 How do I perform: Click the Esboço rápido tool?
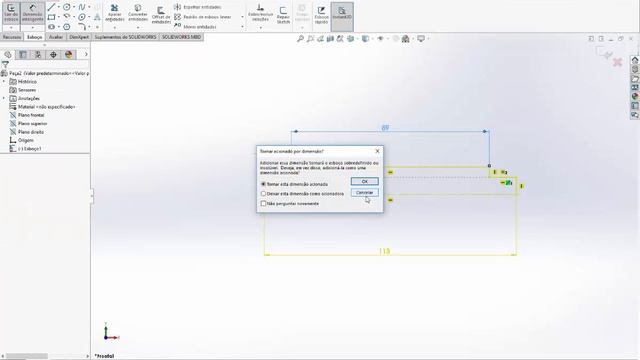coord(322,15)
